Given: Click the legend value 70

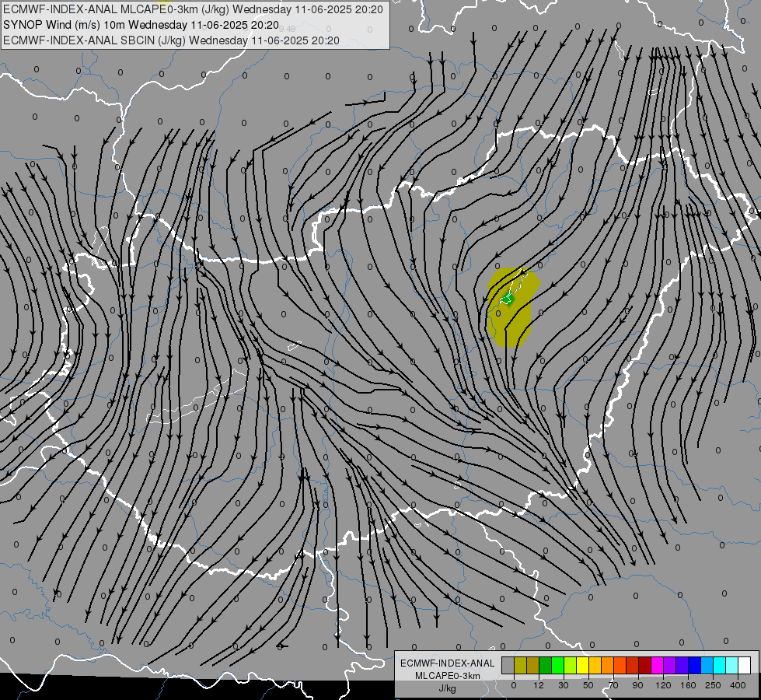Looking at the screenshot, I should (613, 685).
